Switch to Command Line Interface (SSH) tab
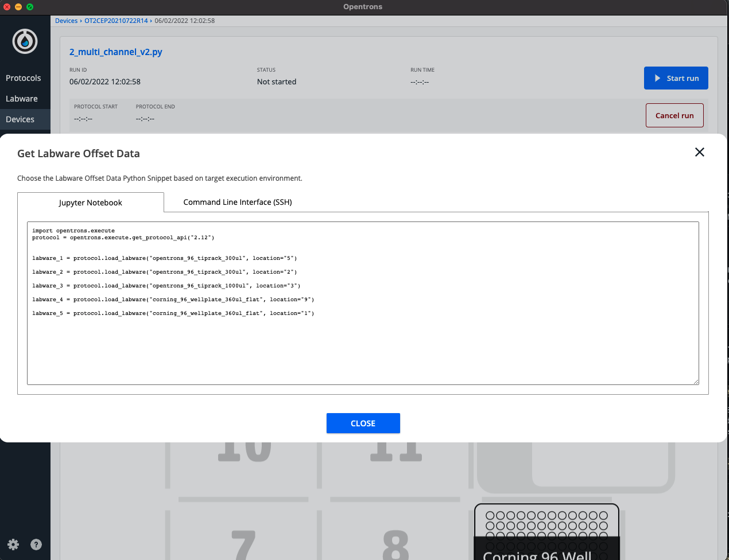Viewport: 729px width, 560px height. [238, 202]
